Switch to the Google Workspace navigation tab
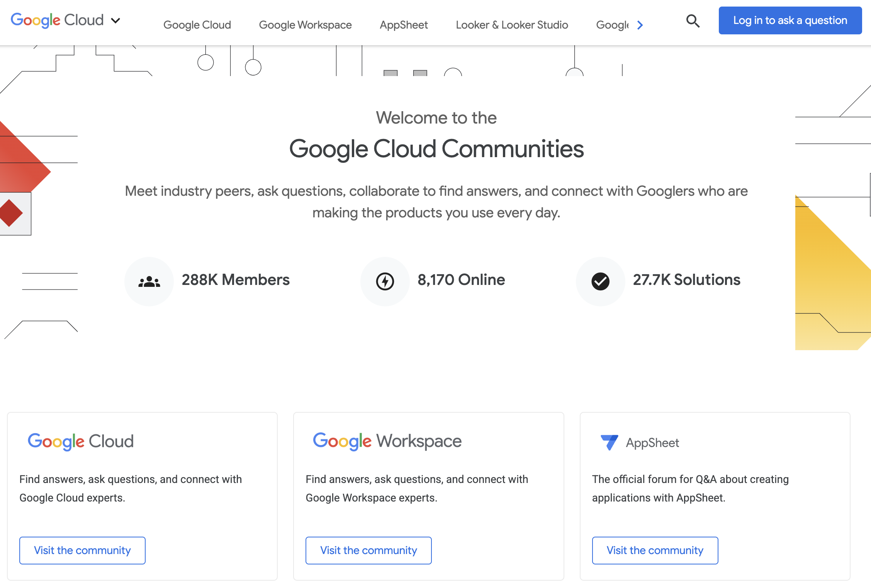 point(305,25)
